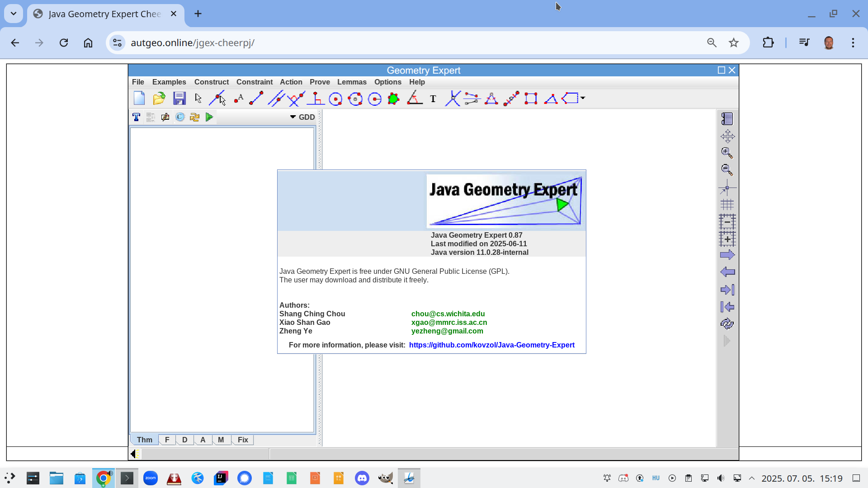
Task: Select the arrow pointer tool
Action: point(198,98)
